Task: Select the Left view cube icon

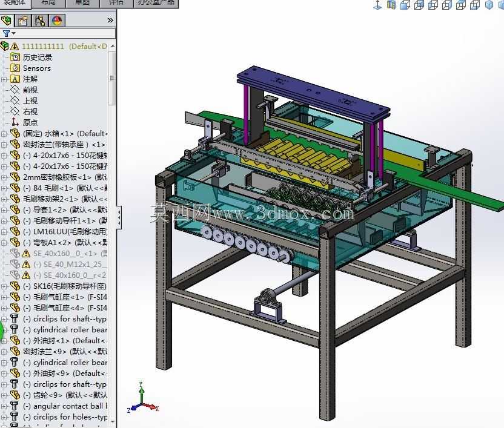Action: pos(433,4)
